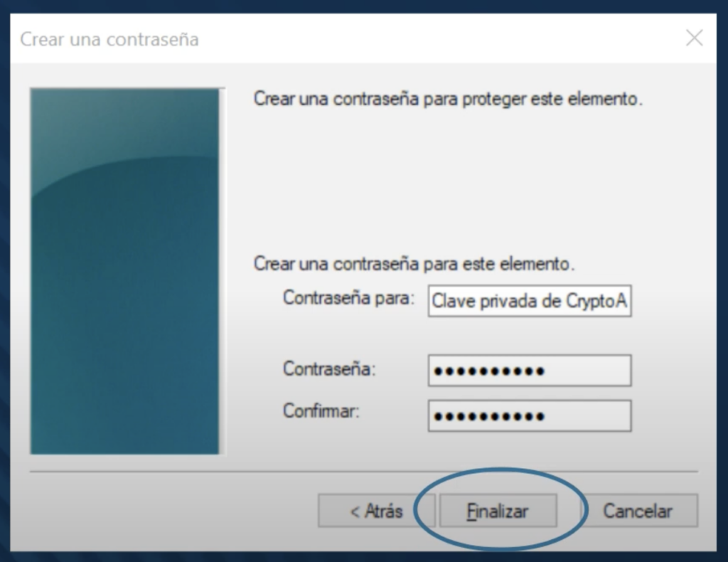Image resolution: width=728 pixels, height=562 pixels.
Task: Click the Contraseña para label
Action: coord(348,298)
